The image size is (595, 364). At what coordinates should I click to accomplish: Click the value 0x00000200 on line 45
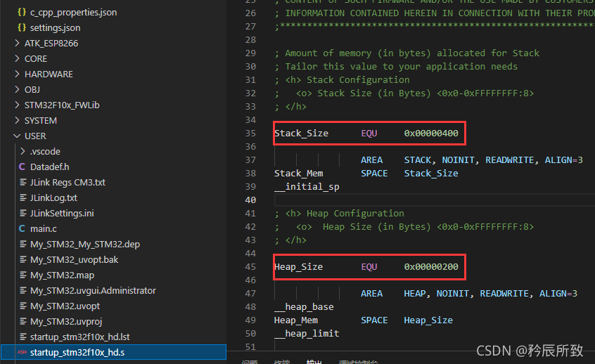pyautogui.click(x=431, y=266)
